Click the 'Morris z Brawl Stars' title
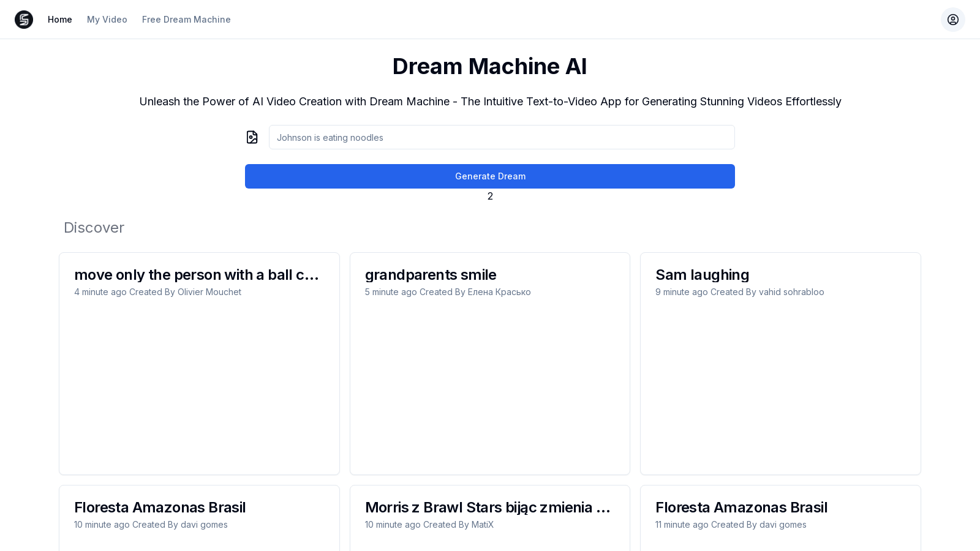The width and height of the screenshot is (980, 551). tap(488, 508)
